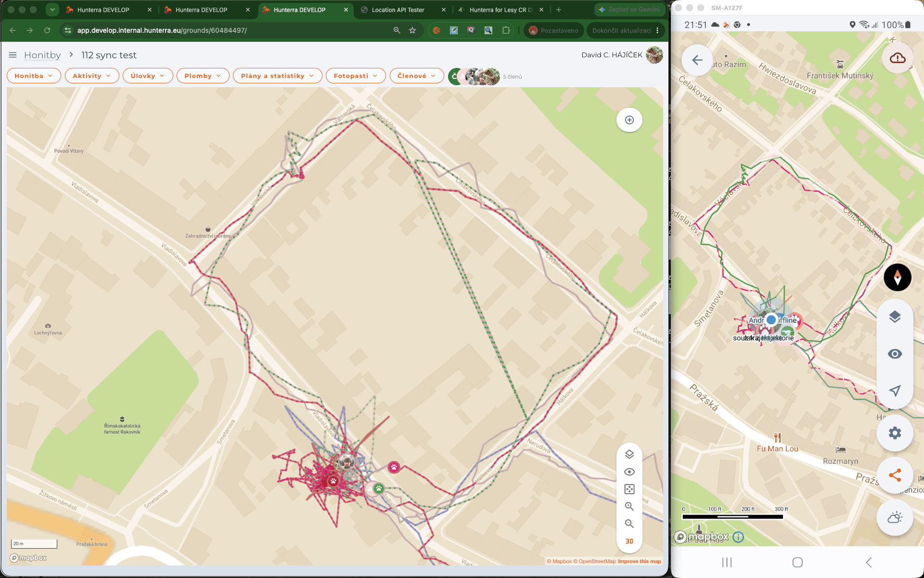Open David C. HÁJÍČEK profile avatar
Screen dimensions: 924x578
pyautogui.click(x=654, y=55)
